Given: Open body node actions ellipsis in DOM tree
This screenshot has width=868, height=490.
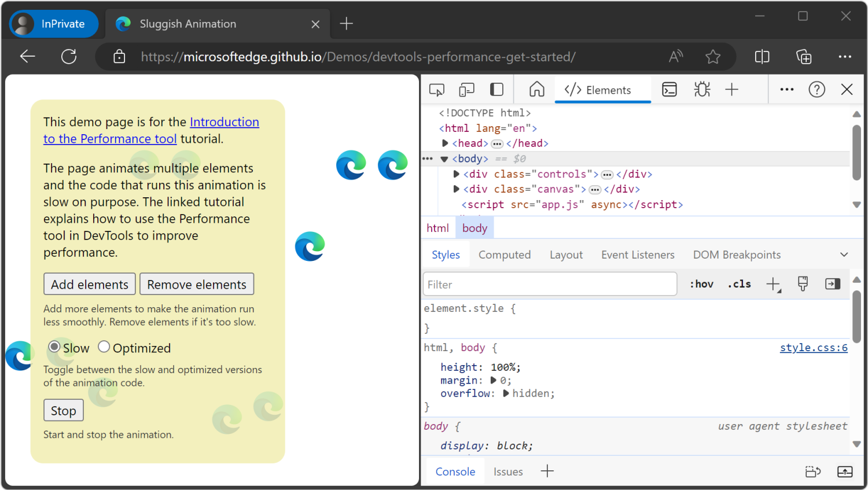Looking at the screenshot, I should 428,159.
